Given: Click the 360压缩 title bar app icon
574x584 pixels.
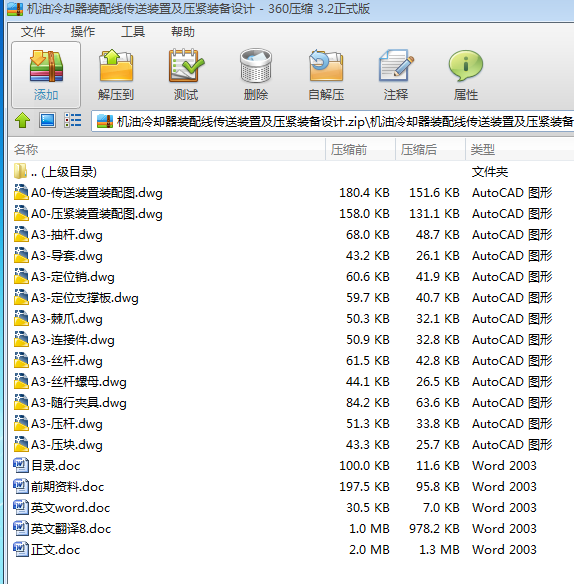Looking at the screenshot, I should pyautogui.click(x=15, y=9).
